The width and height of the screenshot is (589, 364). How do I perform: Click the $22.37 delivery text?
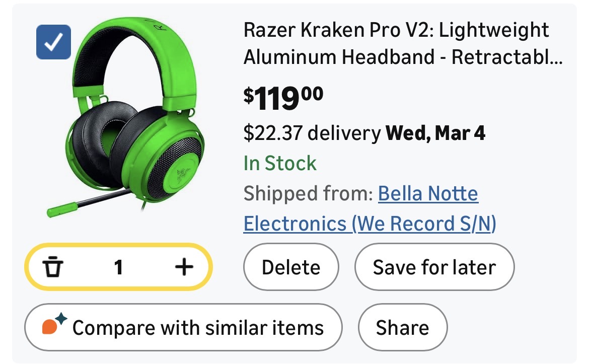point(312,133)
